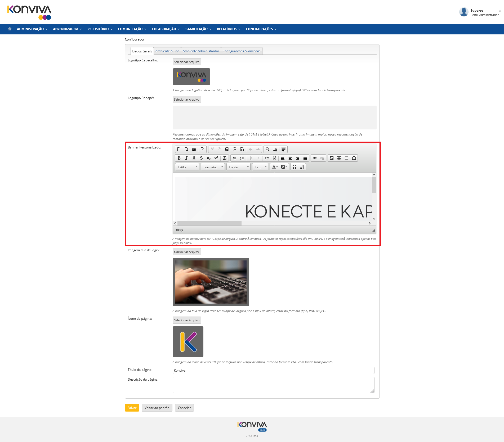Expand the Comunicação menu
Screen dimensions: 504x442
[132, 29]
